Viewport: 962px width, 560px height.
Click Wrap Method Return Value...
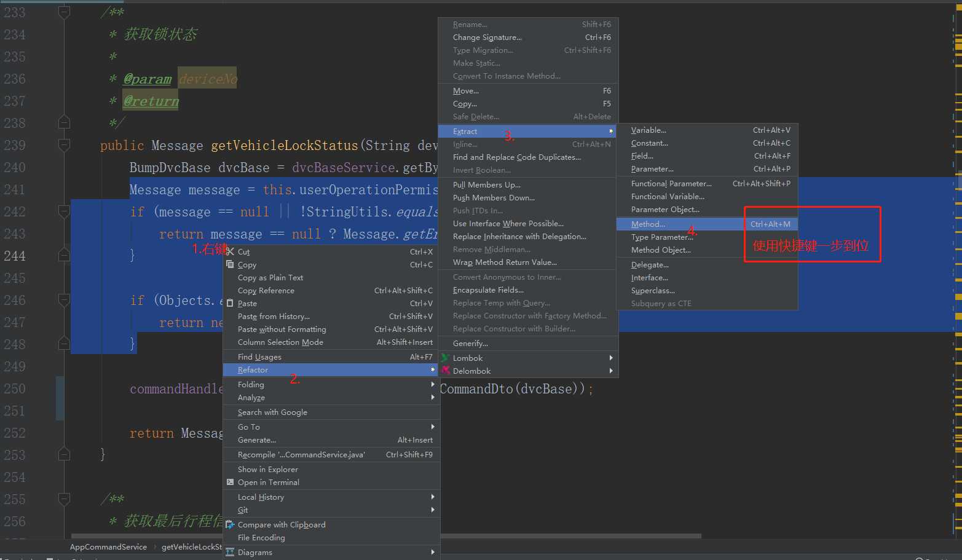click(528, 262)
